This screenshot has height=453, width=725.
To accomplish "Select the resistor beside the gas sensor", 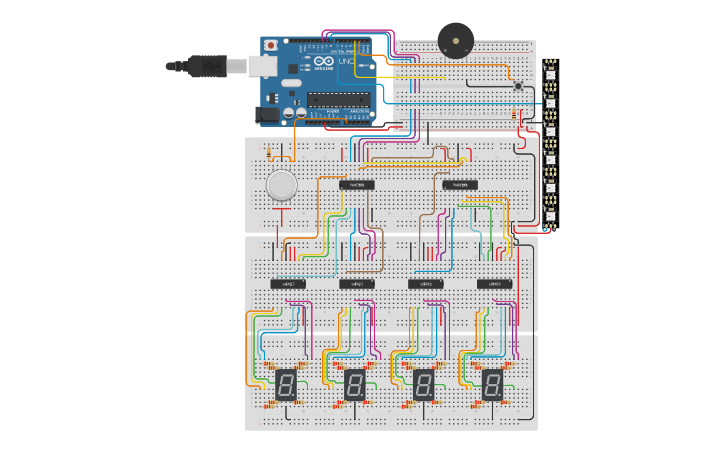I will 270,153.
